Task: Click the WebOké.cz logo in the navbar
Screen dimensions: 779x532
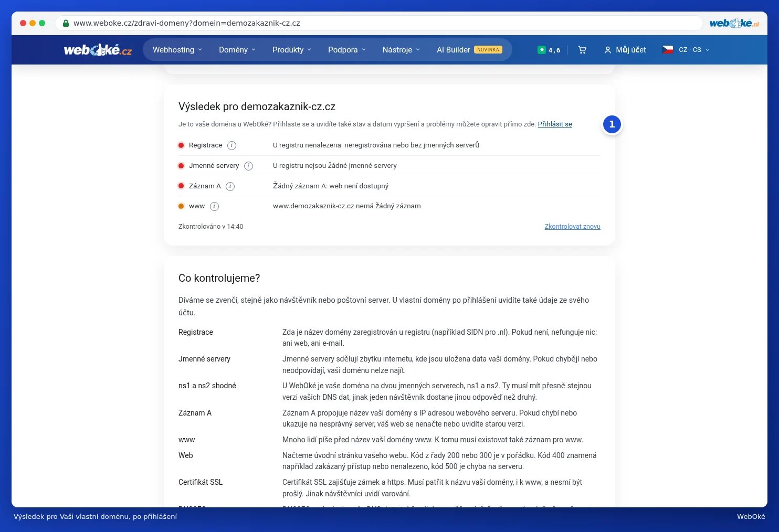Action: [98, 50]
